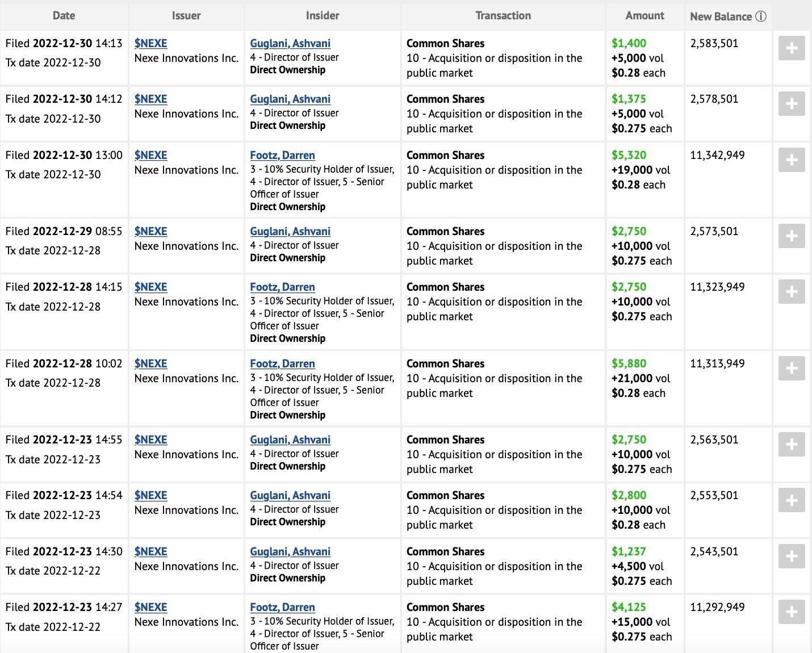Select the +21,000 vol text

pos(641,378)
